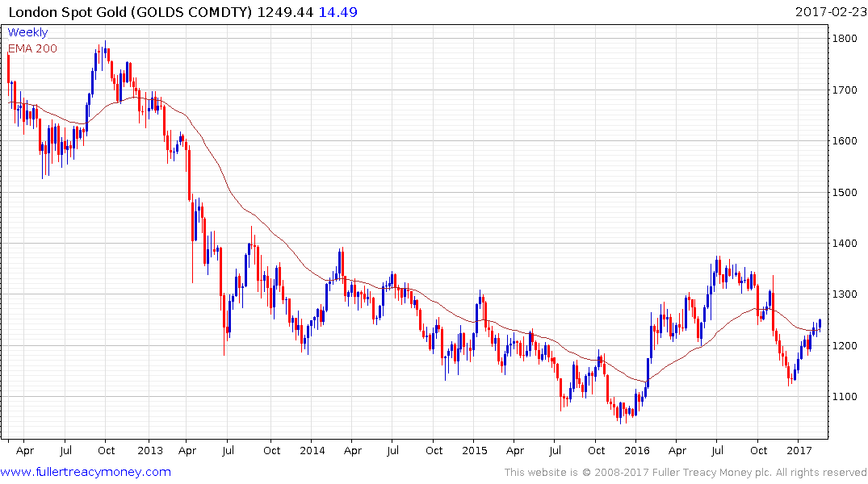Click the date 2017-02-23
Viewport: 868px width, 484px height.
pos(830,12)
